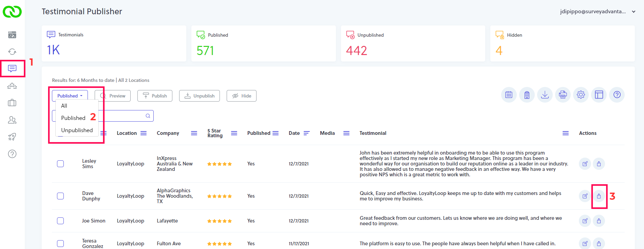
Task: Open the locations building toolbar icon
Action: pyautogui.click(x=527, y=95)
